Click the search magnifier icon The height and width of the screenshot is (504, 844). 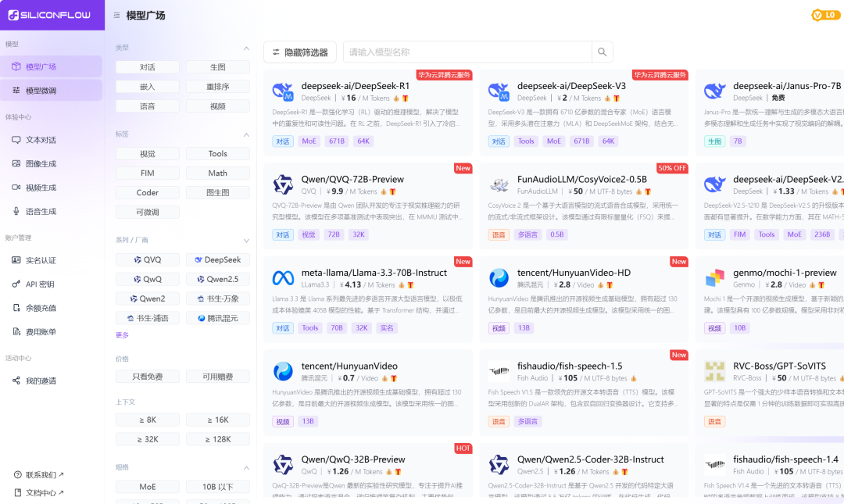tap(602, 52)
